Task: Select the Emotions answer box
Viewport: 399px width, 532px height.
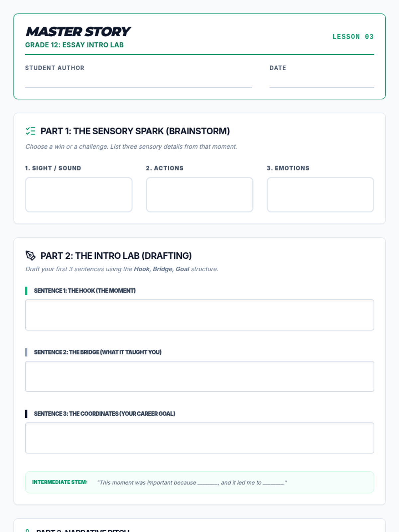Action: point(321,195)
